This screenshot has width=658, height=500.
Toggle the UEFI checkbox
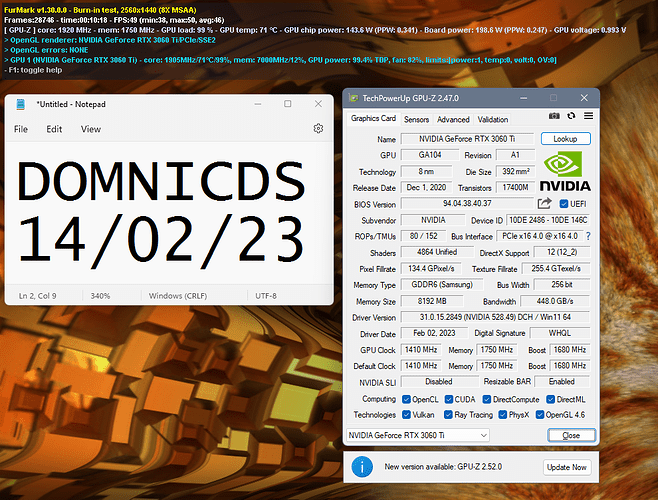pyautogui.click(x=564, y=204)
